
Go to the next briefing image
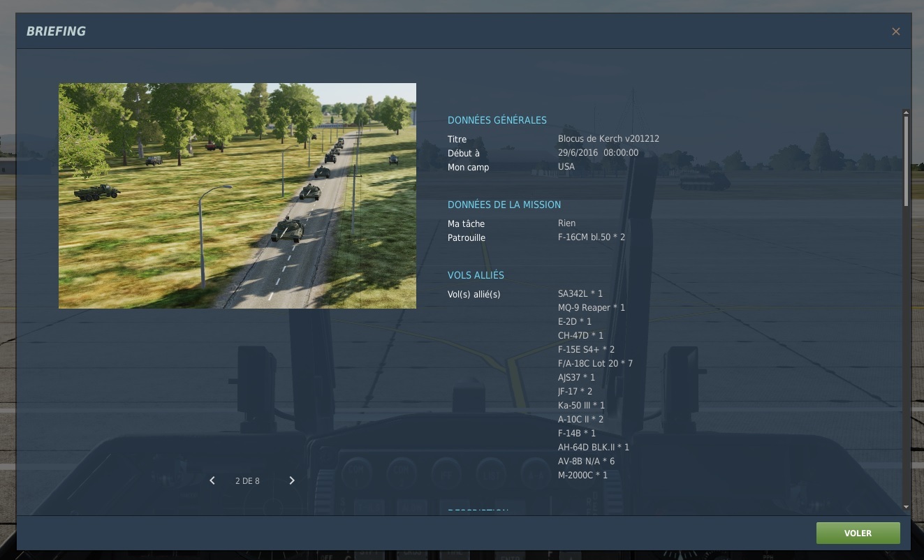pyautogui.click(x=292, y=480)
